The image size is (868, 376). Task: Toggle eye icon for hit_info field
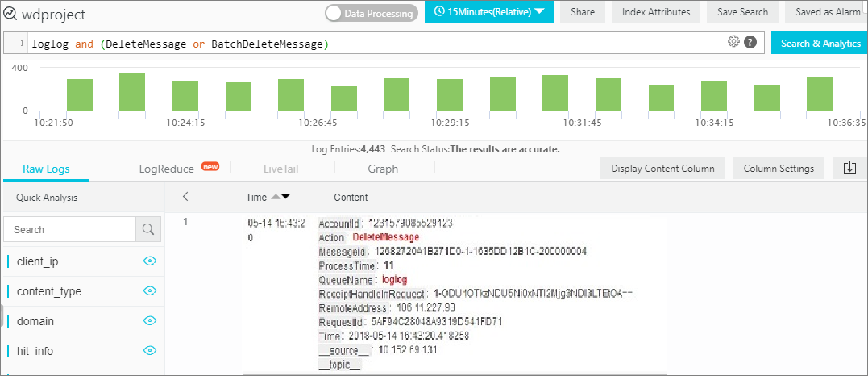click(x=149, y=350)
